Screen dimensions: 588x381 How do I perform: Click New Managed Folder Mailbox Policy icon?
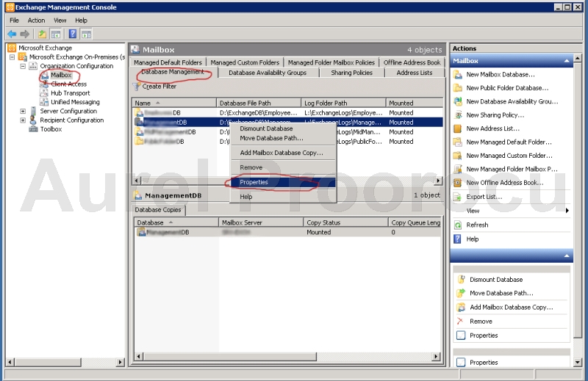click(457, 169)
